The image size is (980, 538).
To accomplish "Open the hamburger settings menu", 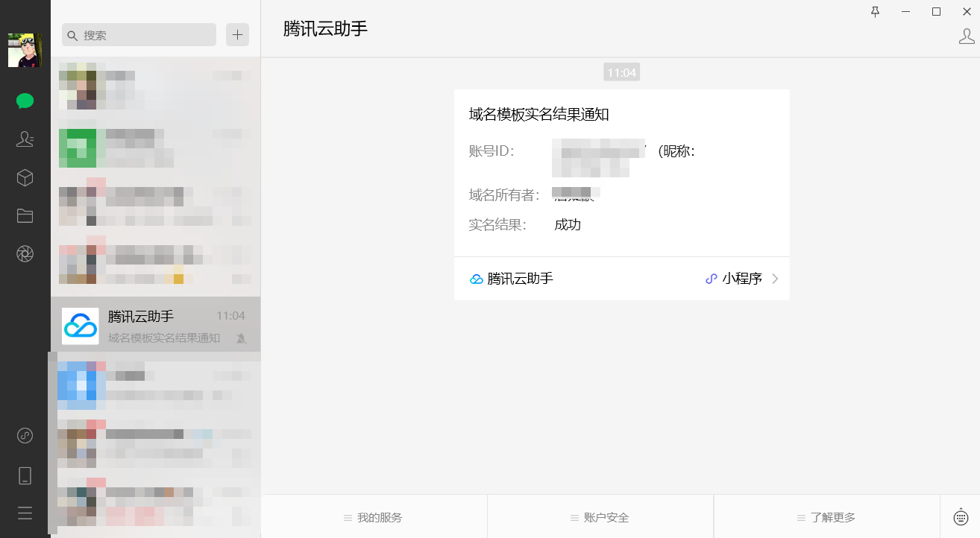I will (x=25, y=513).
